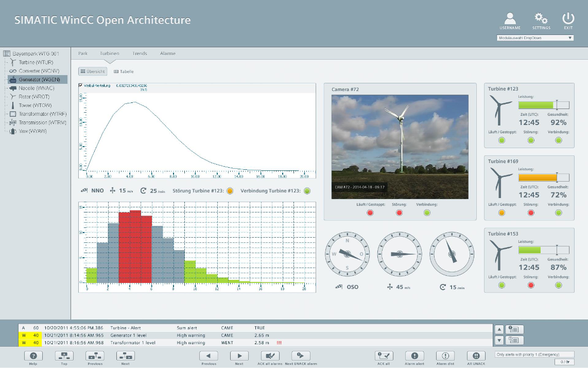Click the All UNACK icon button
The image size is (588, 373).
tap(476, 356)
